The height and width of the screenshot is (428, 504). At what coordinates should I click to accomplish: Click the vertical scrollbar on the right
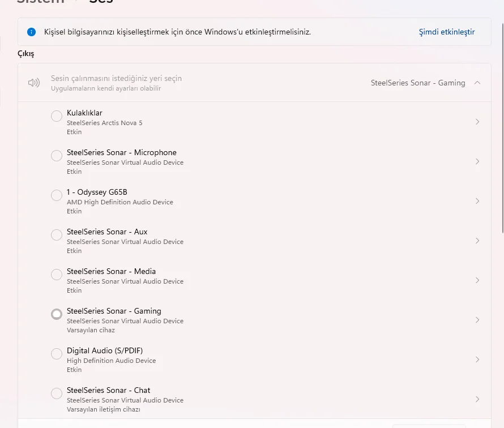(x=503, y=128)
